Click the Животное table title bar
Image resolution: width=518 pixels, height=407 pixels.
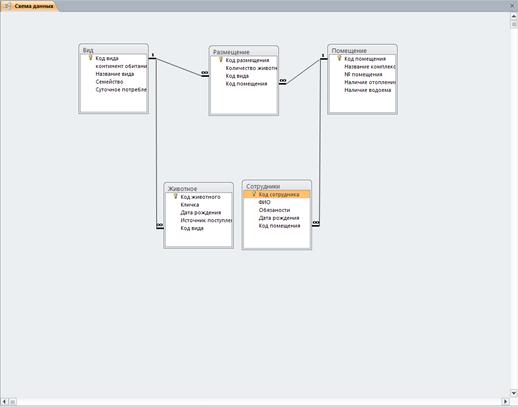click(198, 189)
